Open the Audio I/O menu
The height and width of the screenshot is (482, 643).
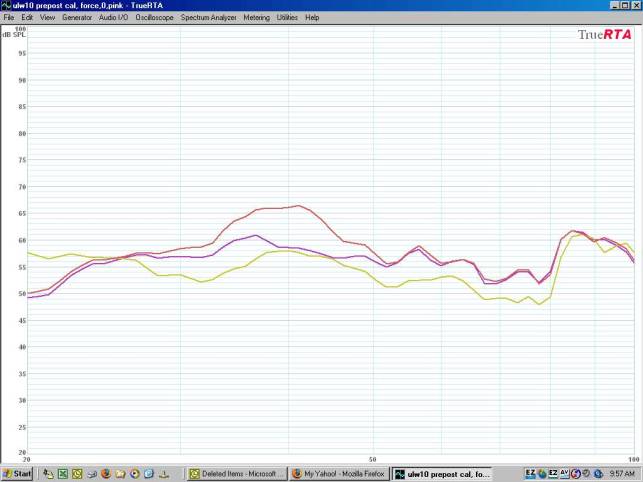113,18
